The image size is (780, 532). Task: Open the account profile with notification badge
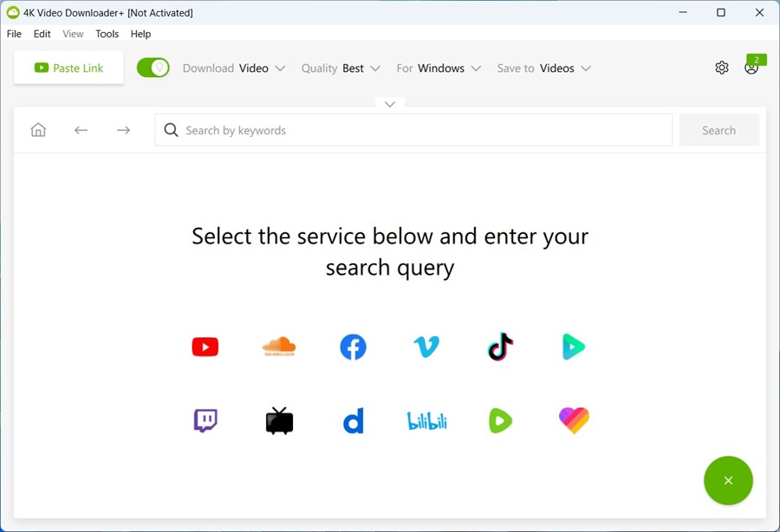751,68
